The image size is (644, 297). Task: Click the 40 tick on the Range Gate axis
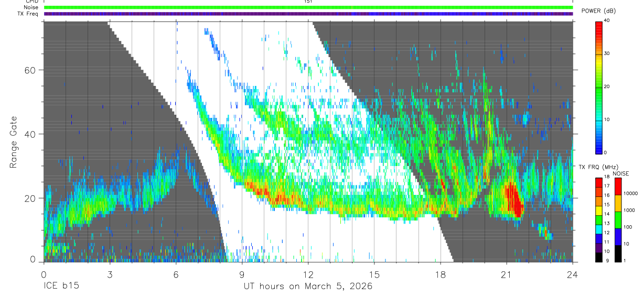30,134
